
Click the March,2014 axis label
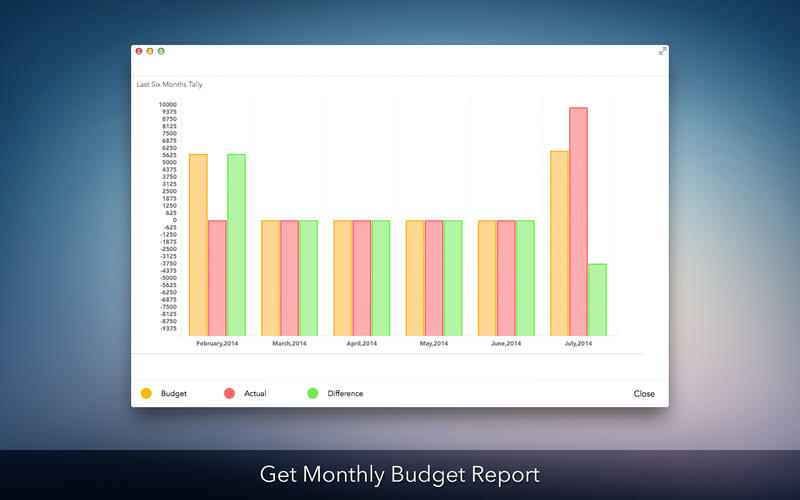[289, 343]
